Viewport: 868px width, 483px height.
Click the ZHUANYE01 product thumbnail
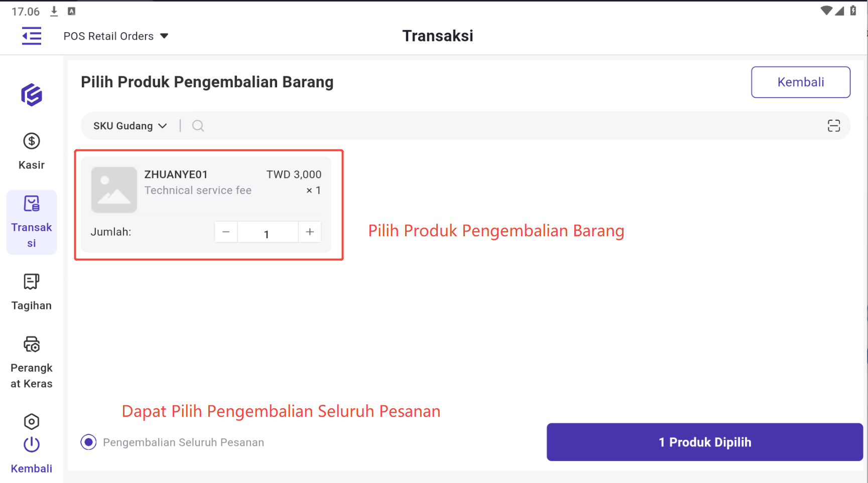click(114, 190)
